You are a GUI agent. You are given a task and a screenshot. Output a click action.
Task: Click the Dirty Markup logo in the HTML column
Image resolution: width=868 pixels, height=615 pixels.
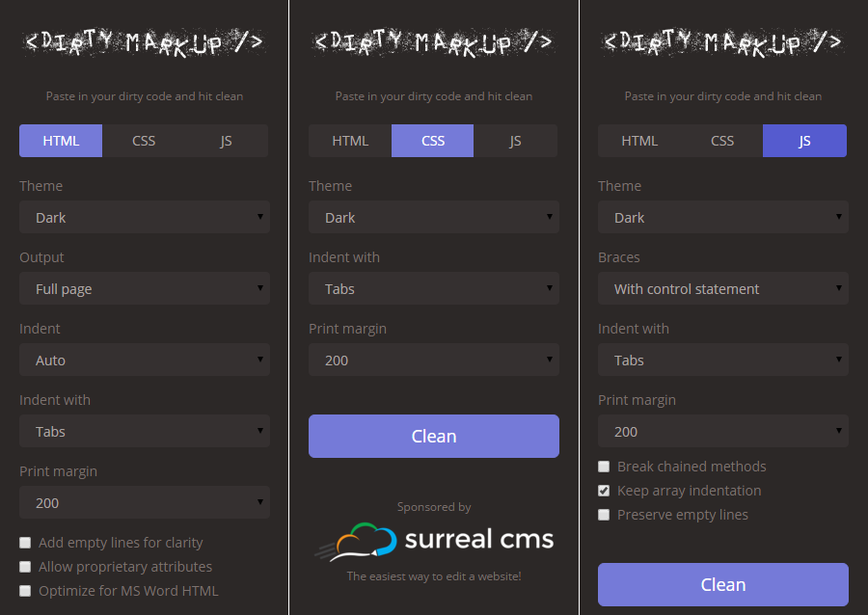pyautogui.click(x=145, y=41)
